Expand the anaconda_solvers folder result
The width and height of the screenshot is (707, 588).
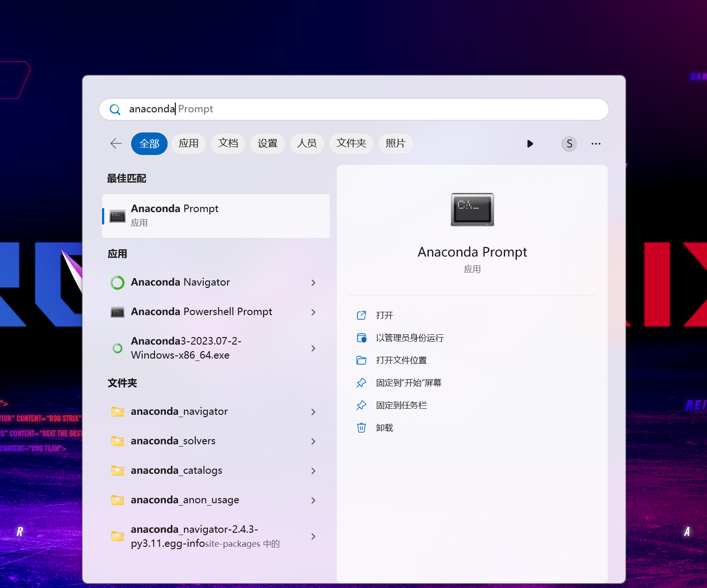[313, 441]
